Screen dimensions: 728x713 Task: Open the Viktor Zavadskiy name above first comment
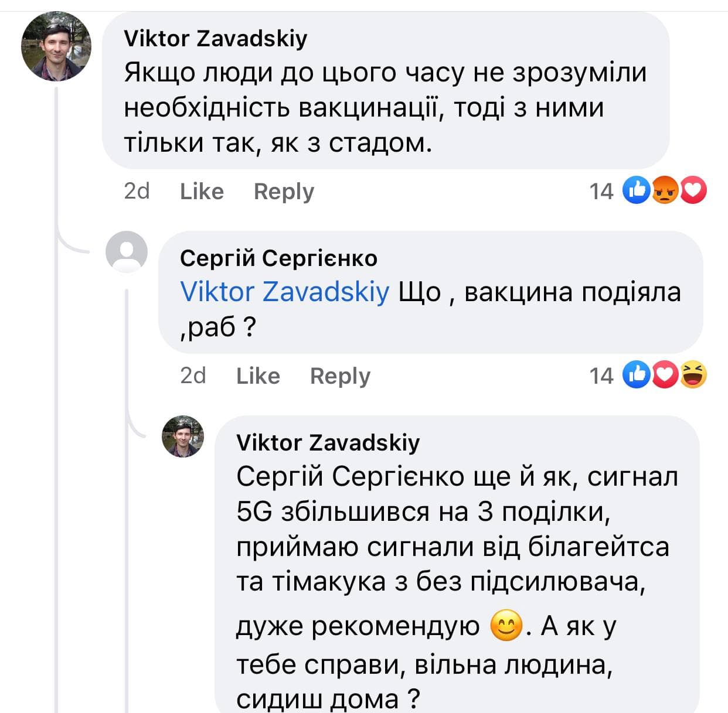click(215, 39)
